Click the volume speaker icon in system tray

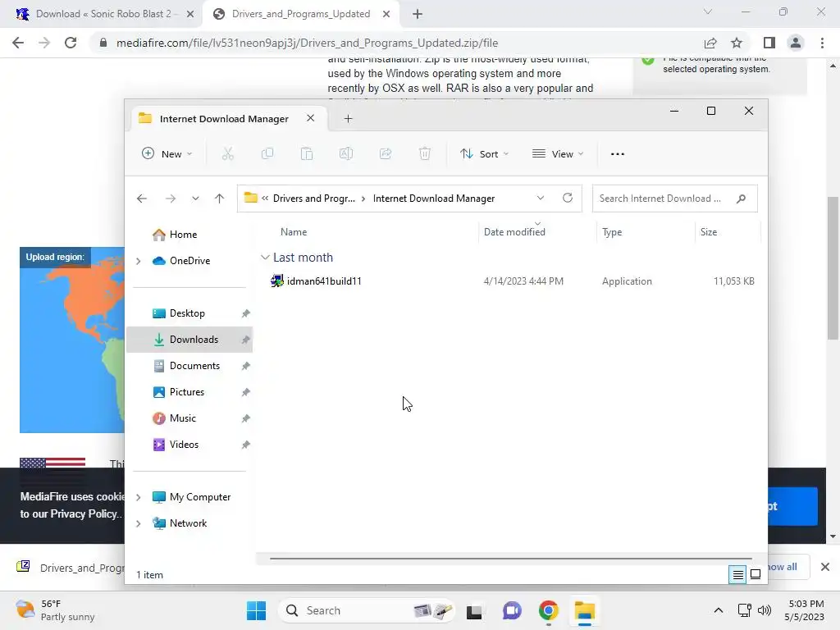click(x=765, y=610)
